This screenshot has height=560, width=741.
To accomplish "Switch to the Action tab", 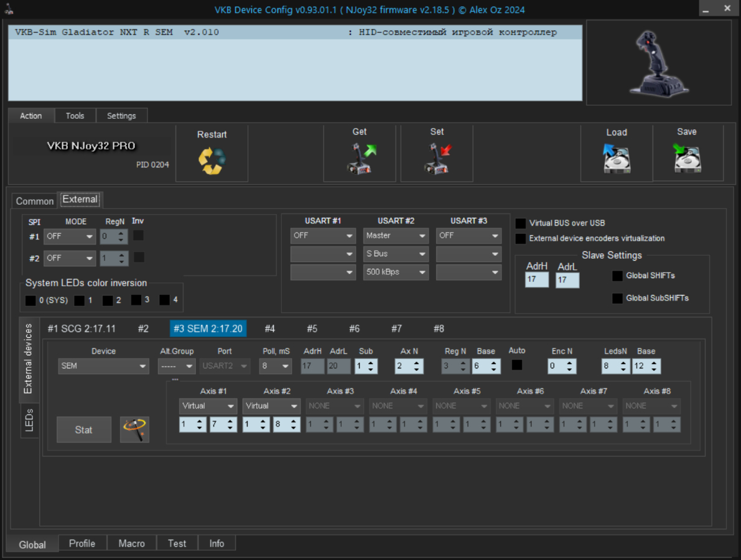I will (30, 116).
